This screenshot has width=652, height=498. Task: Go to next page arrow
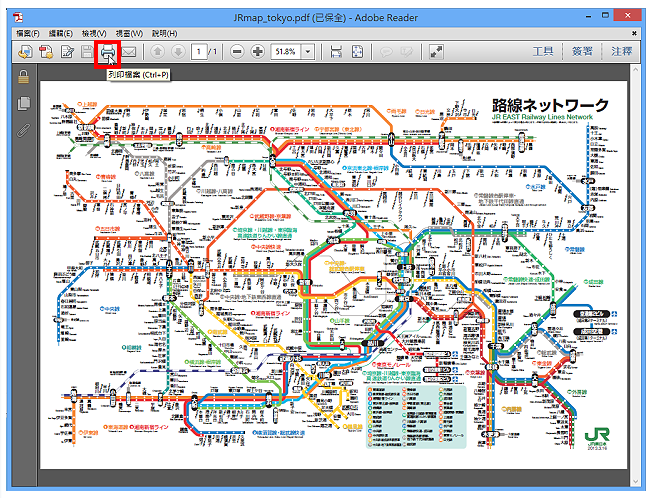point(178,52)
